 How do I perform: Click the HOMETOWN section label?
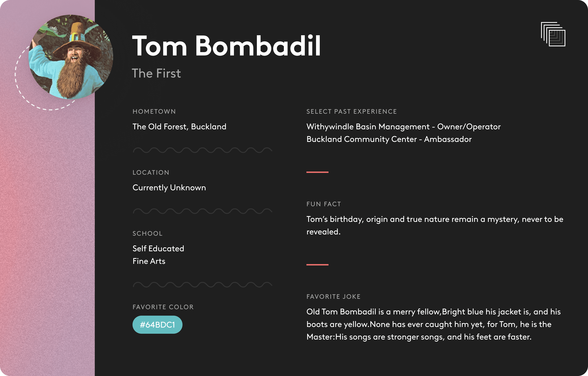pos(154,112)
